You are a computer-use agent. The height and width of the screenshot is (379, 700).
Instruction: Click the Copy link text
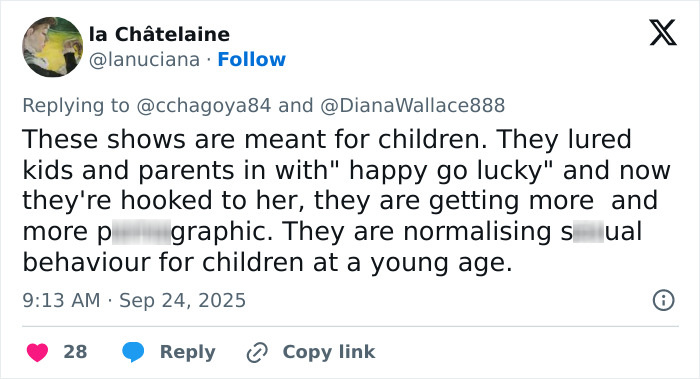[329, 352]
